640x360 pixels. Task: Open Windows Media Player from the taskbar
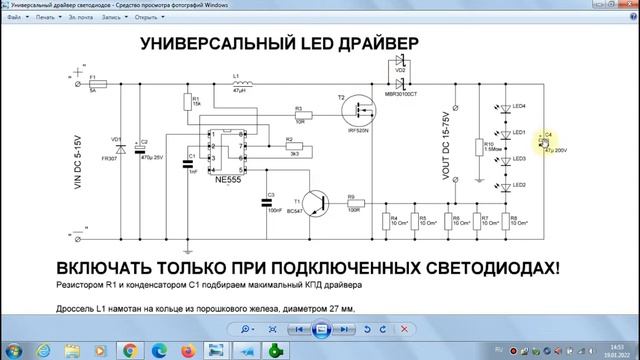coord(100,351)
